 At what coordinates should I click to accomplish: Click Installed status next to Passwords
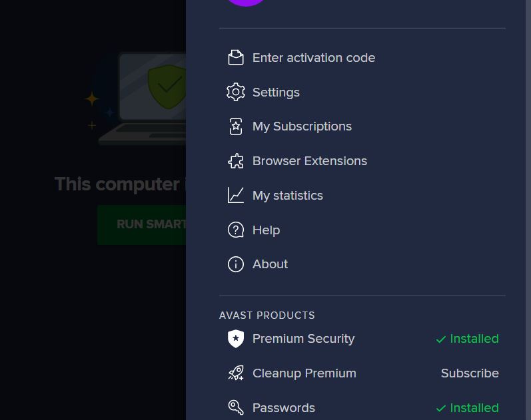468,408
